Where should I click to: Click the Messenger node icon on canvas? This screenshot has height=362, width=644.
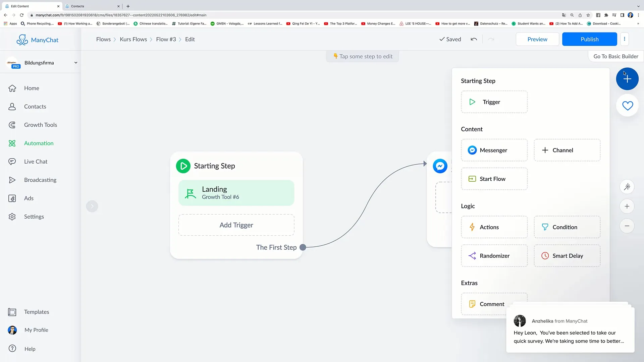[x=440, y=166]
